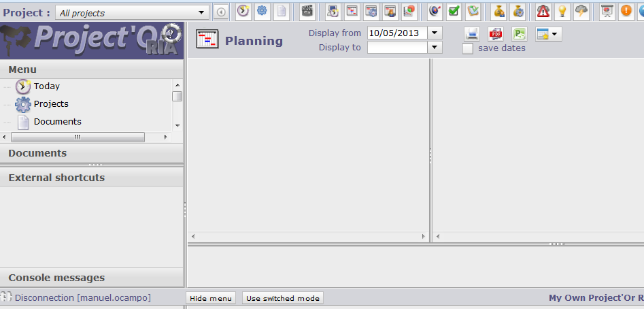This screenshot has width=644, height=309.
Task: Open the columns selector dropdown button
Action: [x=548, y=34]
